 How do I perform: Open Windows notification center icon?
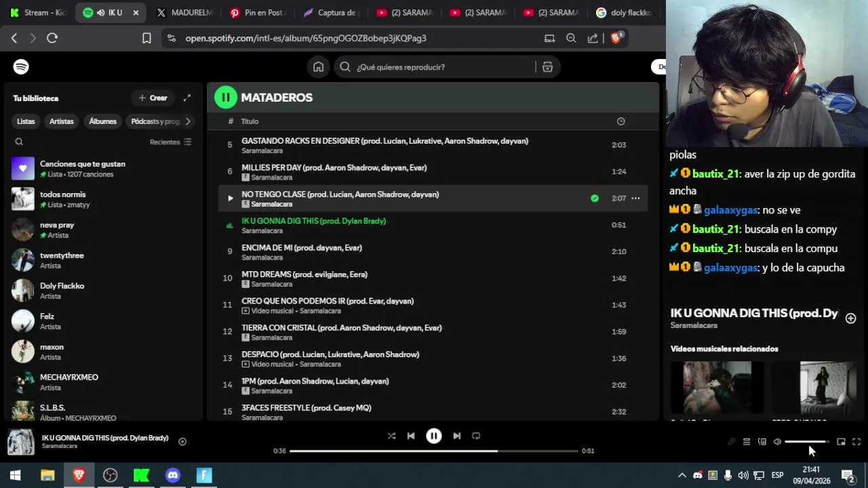click(848, 475)
